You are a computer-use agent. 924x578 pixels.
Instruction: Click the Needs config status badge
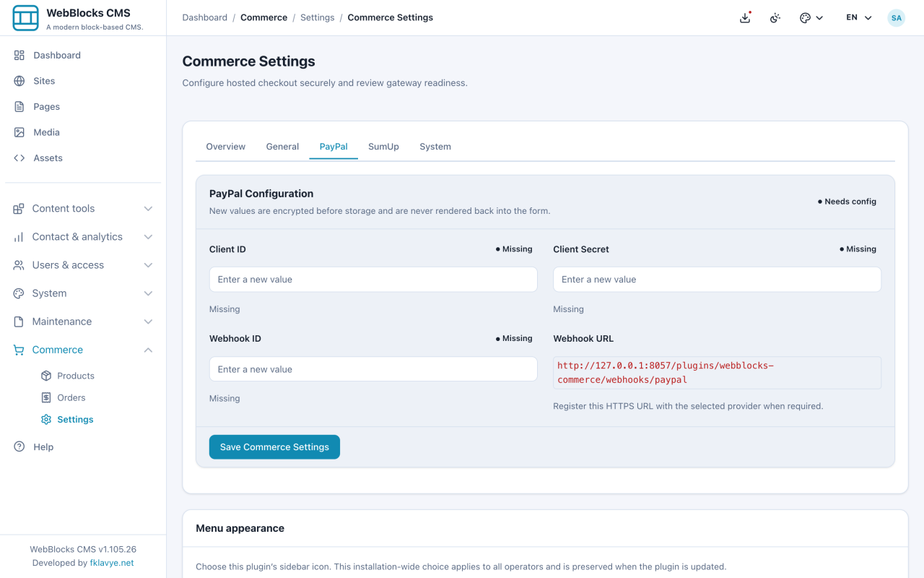point(847,202)
